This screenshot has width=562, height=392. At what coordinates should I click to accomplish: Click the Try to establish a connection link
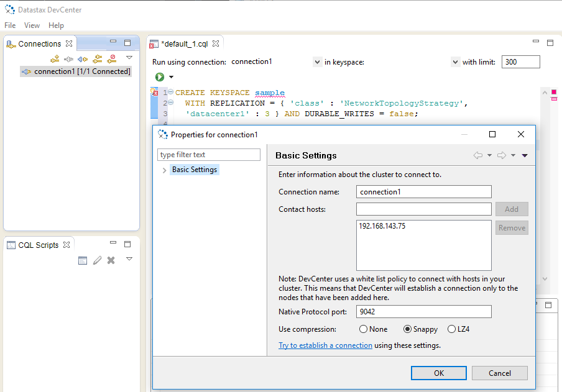[x=325, y=345]
